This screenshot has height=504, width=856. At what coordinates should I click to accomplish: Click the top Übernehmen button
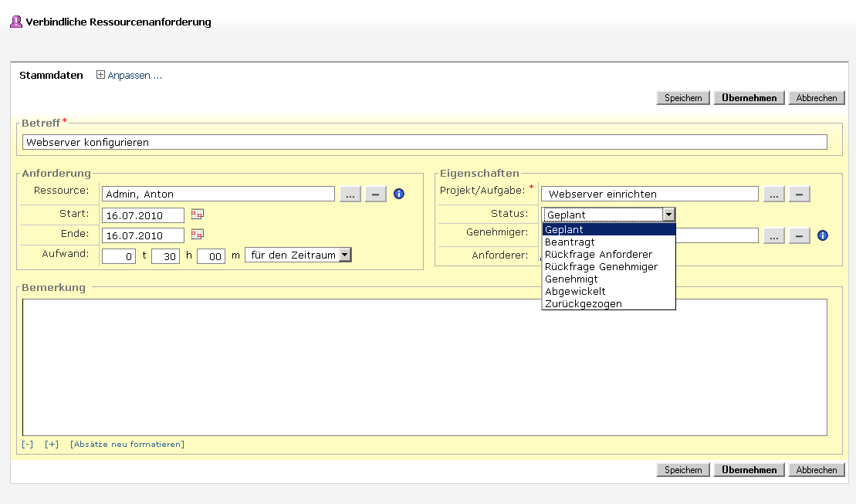click(749, 98)
